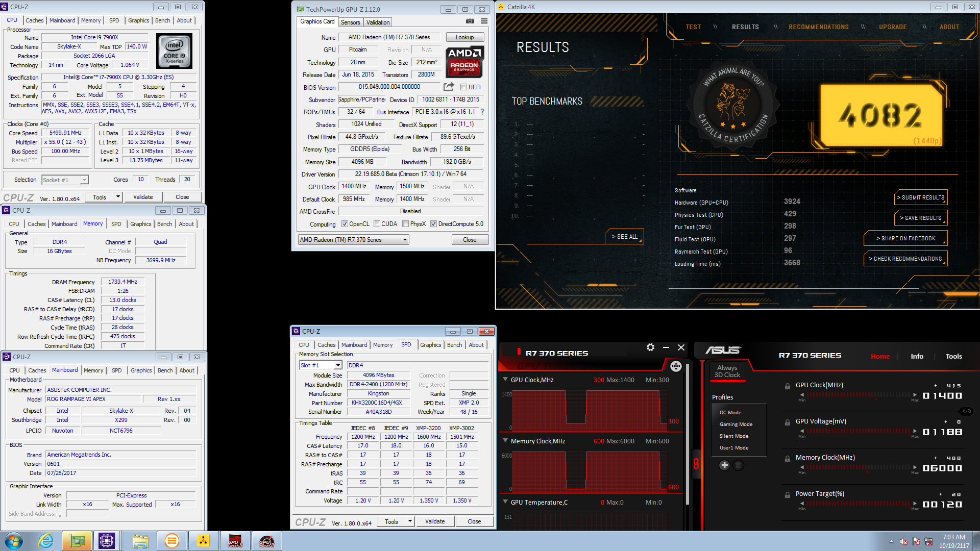Collapse GPU Temperature,C monitor graph
Viewport: 980px width, 551px height.
tap(505, 502)
